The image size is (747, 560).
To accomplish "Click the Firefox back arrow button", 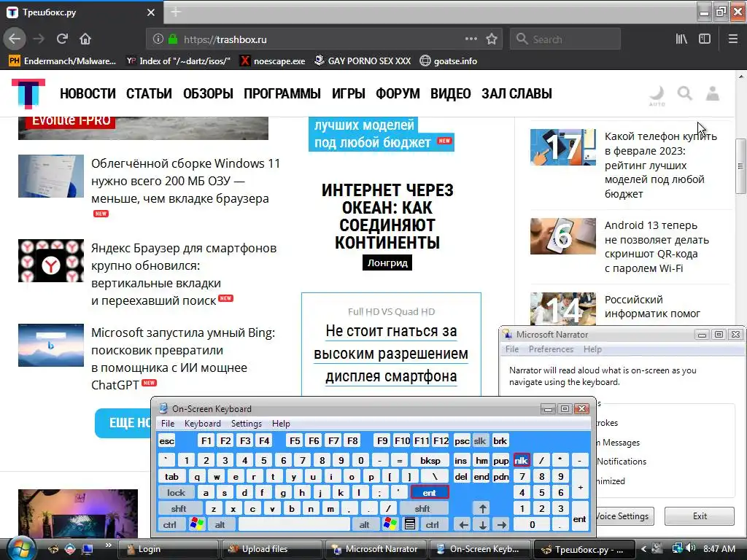I will [15, 39].
